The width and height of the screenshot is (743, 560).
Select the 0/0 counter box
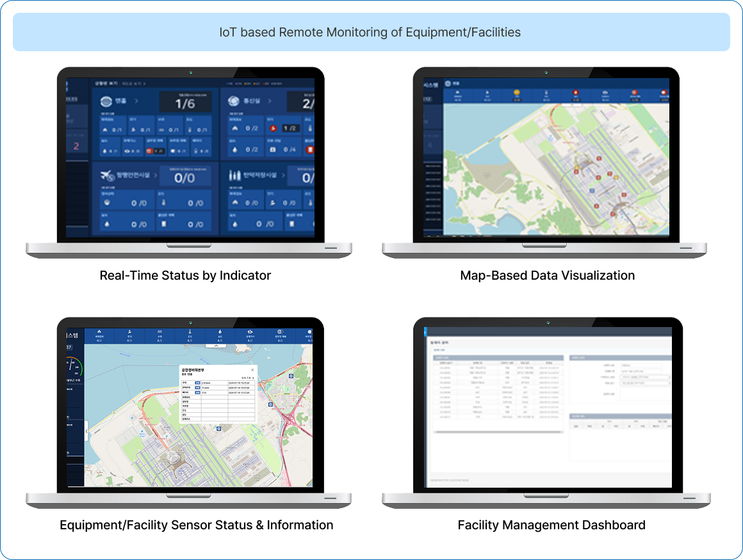(185, 176)
